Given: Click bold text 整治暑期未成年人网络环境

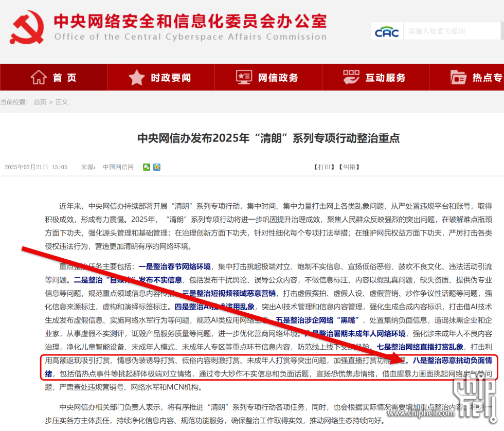Looking at the screenshot, I should pos(362,334).
